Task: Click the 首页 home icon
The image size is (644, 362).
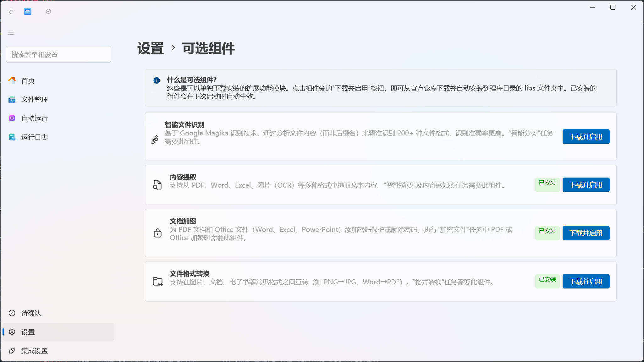Action: click(x=12, y=80)
